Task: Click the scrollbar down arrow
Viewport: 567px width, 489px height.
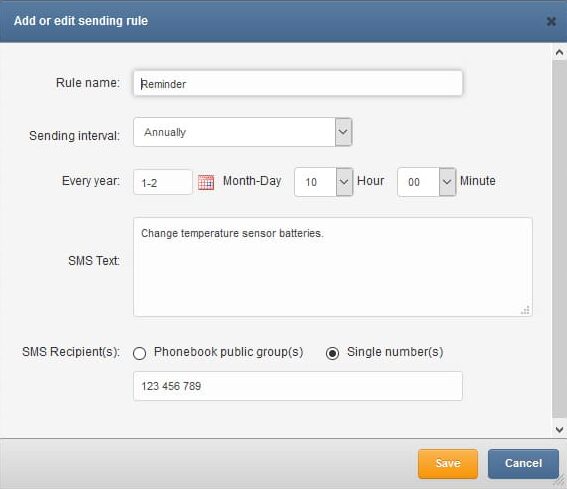Action: [559, 429]
